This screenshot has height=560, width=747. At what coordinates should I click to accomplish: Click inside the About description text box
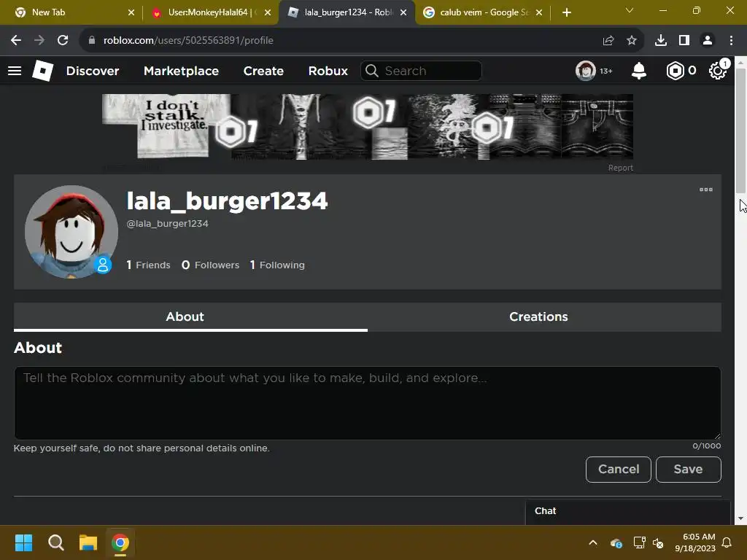tap(368, 402)
